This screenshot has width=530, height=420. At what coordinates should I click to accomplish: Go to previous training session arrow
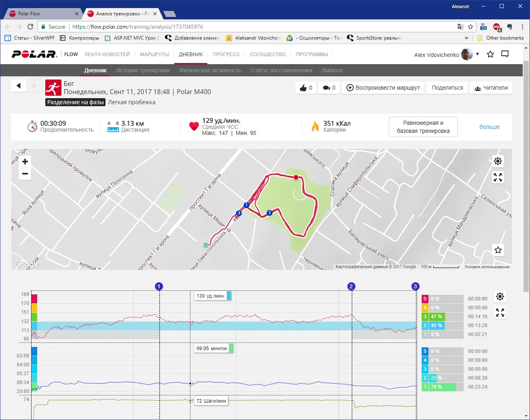click(x=19, y=86)
